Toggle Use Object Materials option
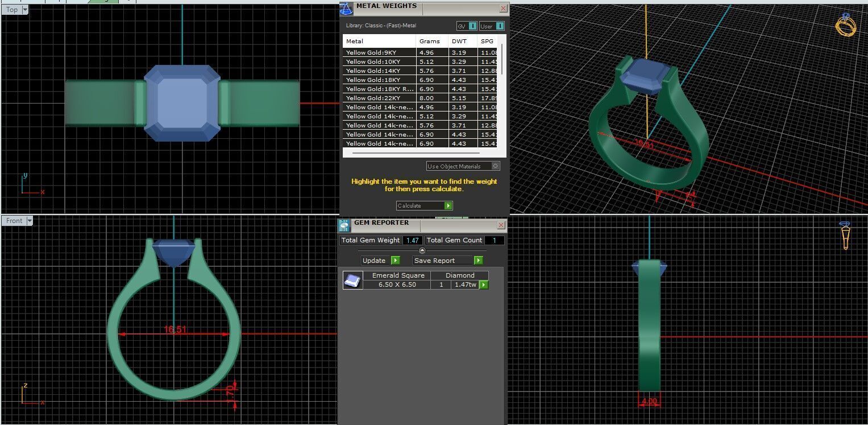The height and width of the screenshot is (425, 868). pyautogui.click(x=496, y=166)
